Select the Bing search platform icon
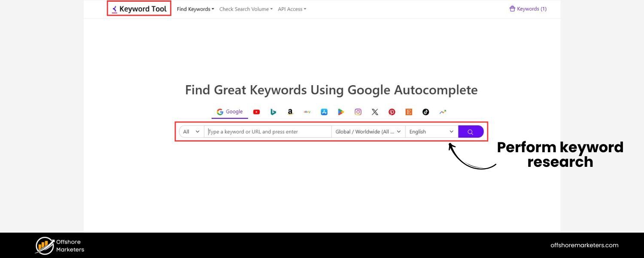 (273, 112)
